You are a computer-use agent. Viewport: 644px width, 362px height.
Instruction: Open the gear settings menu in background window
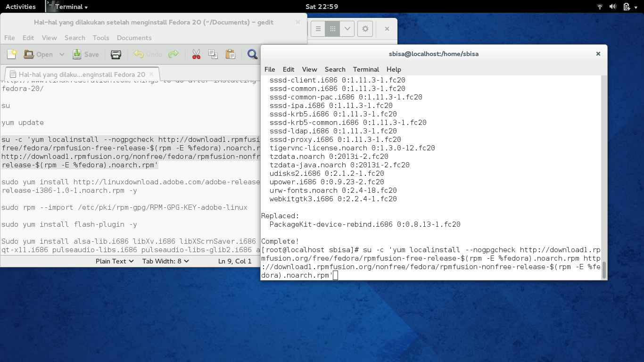pyautogui.click(x=365, y=29)
